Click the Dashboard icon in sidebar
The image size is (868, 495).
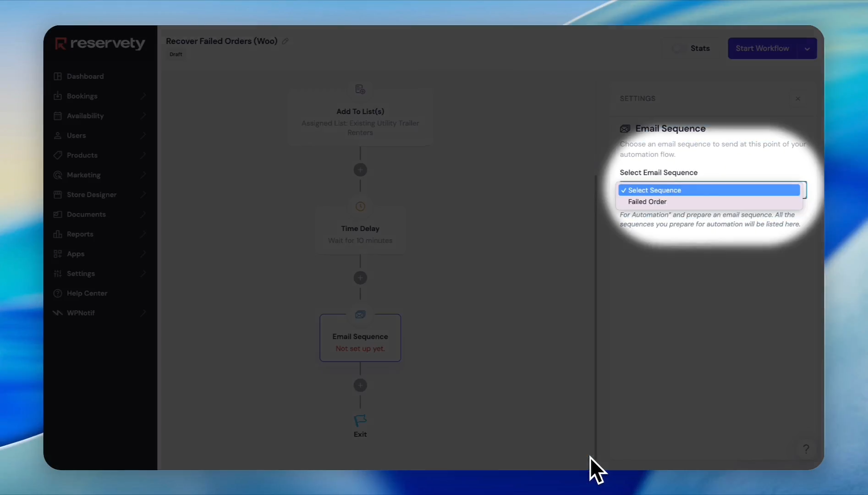(x=58, y=76)
